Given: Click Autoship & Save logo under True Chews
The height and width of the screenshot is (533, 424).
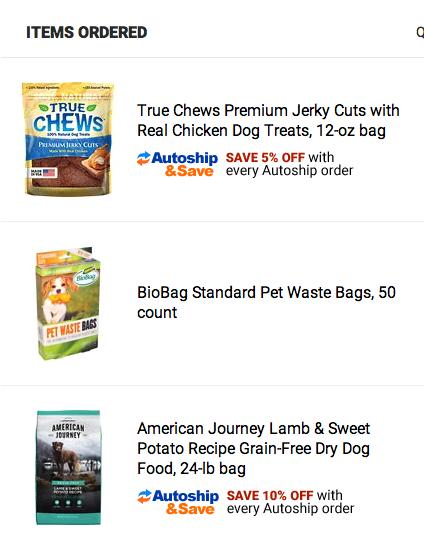Looking at the screenshot, I should pyautogui.click(x=177, y=164).
